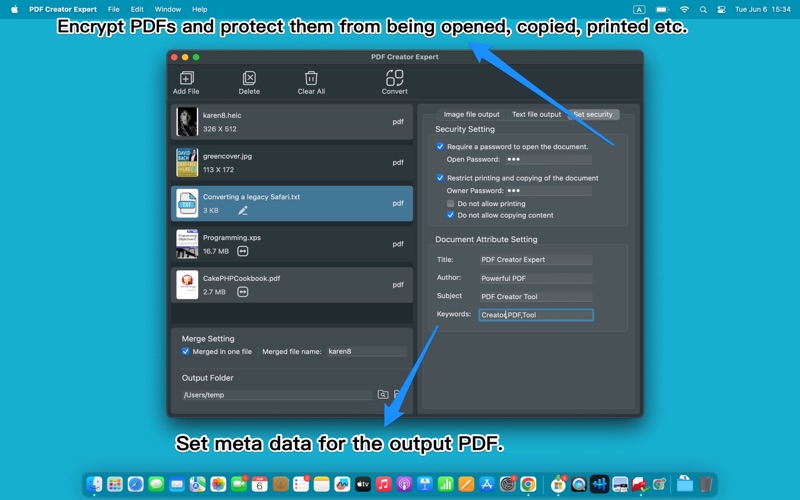Enable require password to open document

point(440,146)
